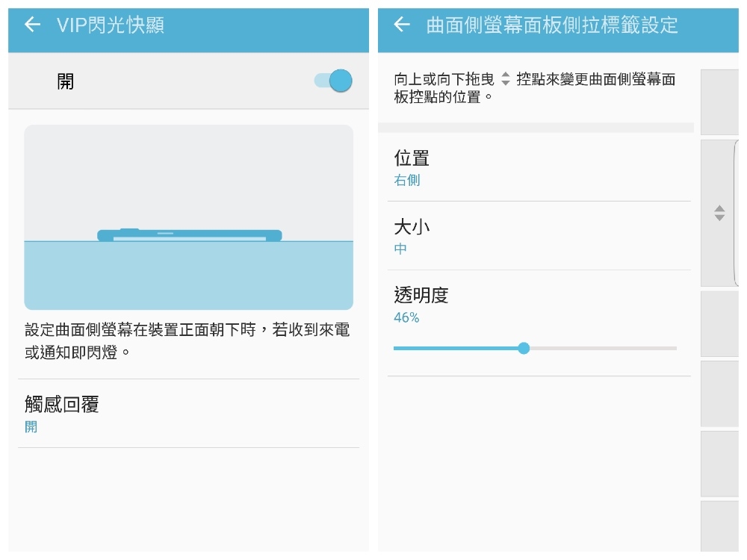Click the transparency slider thumb
Screen dimensions: 747x560
click(524, 348)
